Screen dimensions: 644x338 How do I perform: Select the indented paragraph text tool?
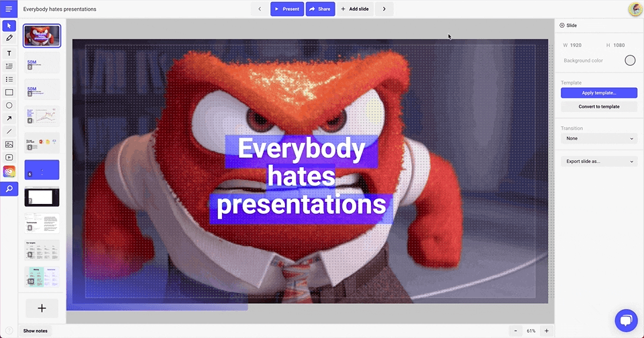click(9, 66)
